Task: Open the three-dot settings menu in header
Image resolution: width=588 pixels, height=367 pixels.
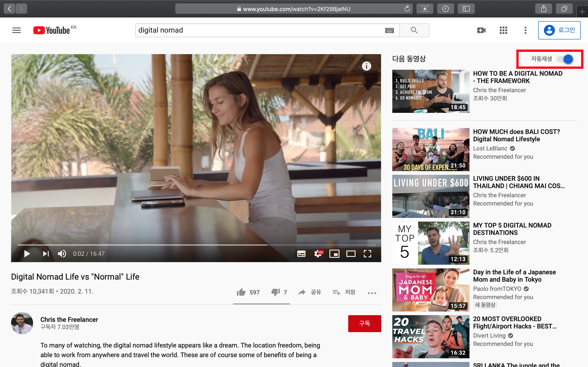Action: [x=525, y=30]
